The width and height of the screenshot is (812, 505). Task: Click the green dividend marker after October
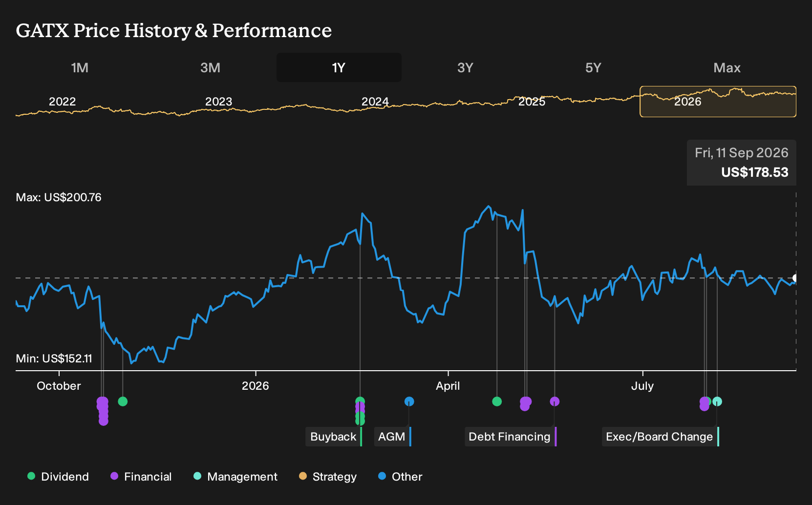123,401
